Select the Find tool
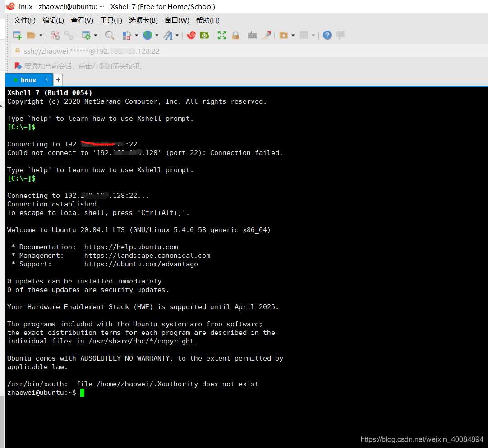The image size is (488, 448). click(109, 35)
